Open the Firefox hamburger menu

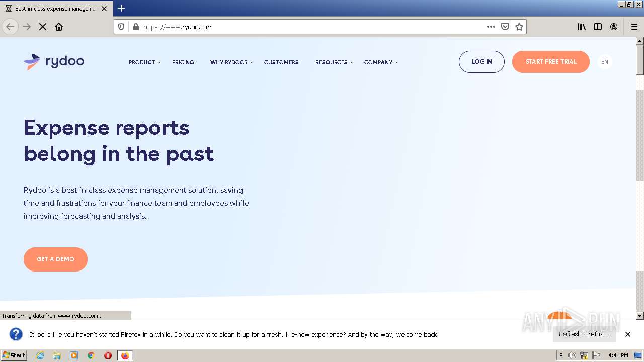tap(634, 27)
